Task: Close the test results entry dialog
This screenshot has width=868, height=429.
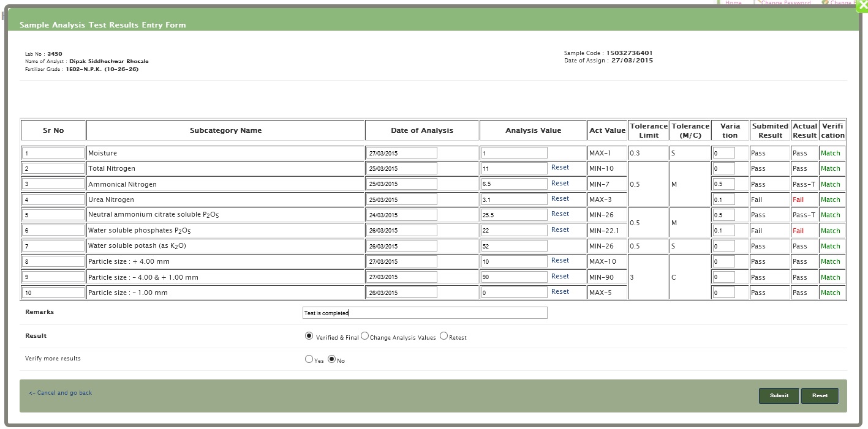Action: tap(861, 6)
